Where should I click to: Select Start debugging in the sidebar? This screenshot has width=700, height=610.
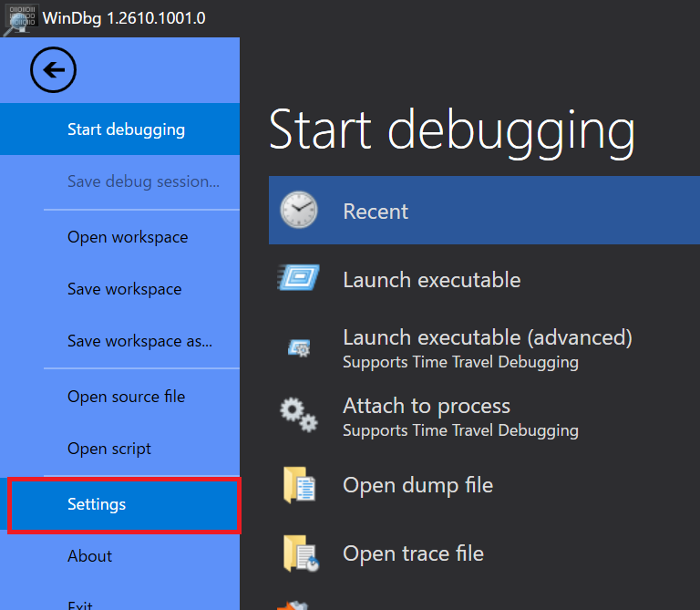coord(119,129)
